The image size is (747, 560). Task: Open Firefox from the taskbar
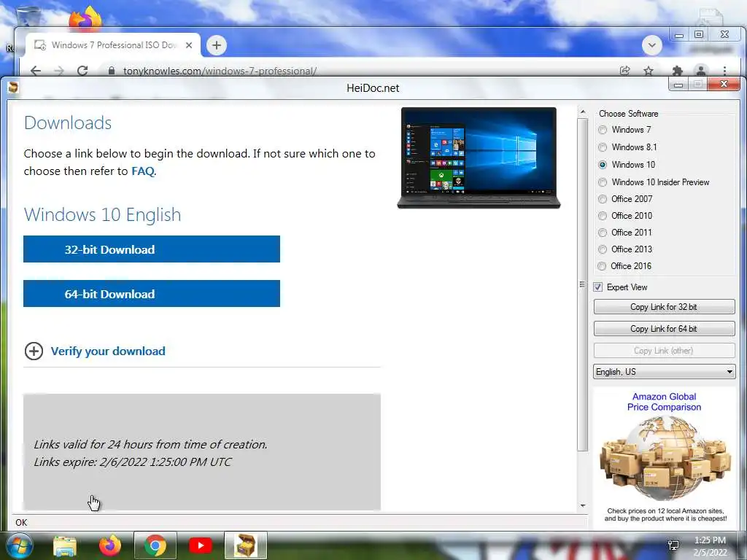tap(110, 545)
